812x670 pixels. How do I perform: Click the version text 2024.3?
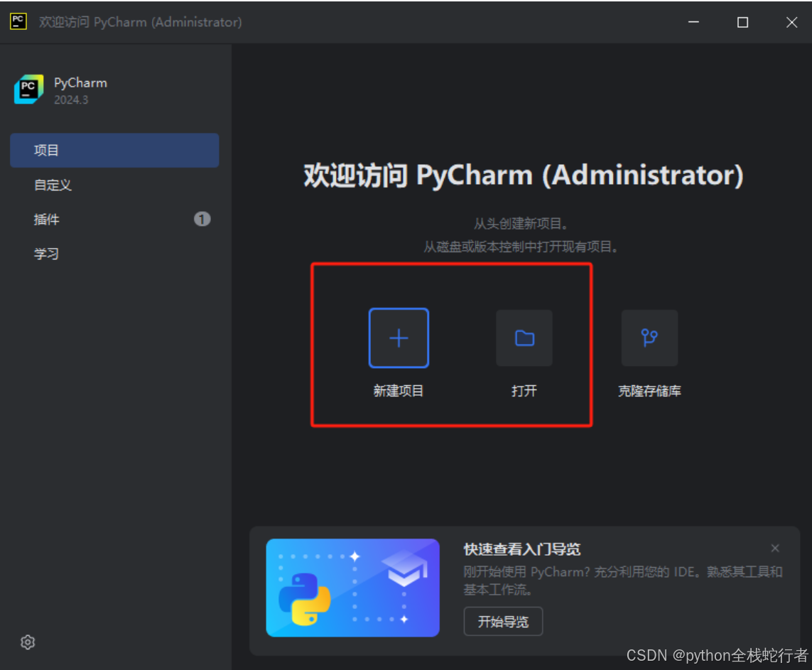pos(71,100)
